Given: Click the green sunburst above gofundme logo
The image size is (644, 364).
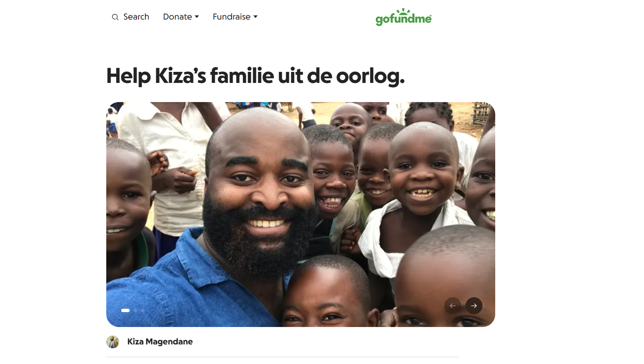Looking at the screenshot, I should [x=403, y=12].
